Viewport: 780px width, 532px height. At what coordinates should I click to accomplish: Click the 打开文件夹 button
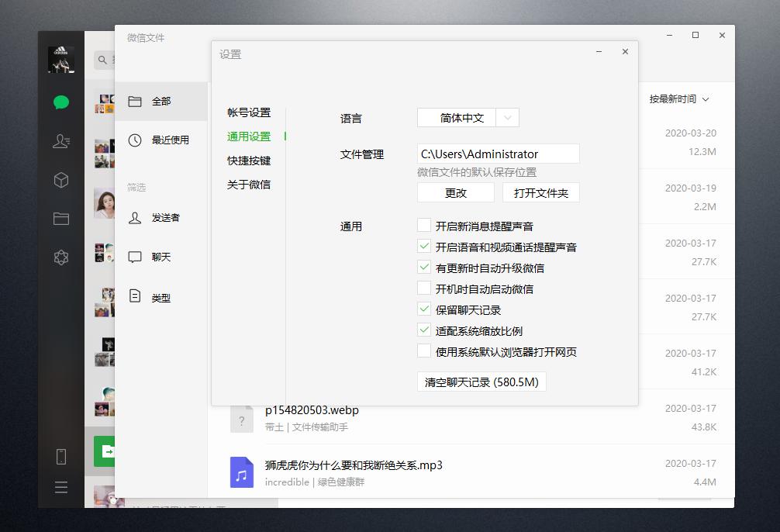tap(540, 192)
